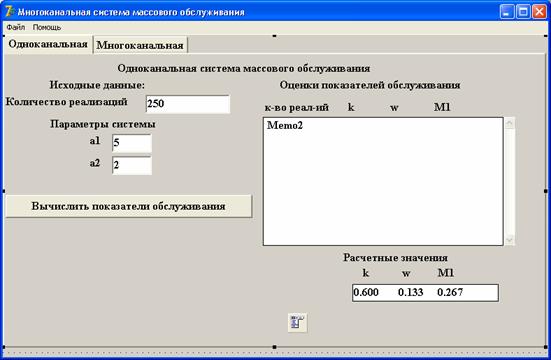Click the memo scrollbar down arrow
The height and width of the screenshot is (360, 551).
[x=510, y=240]
